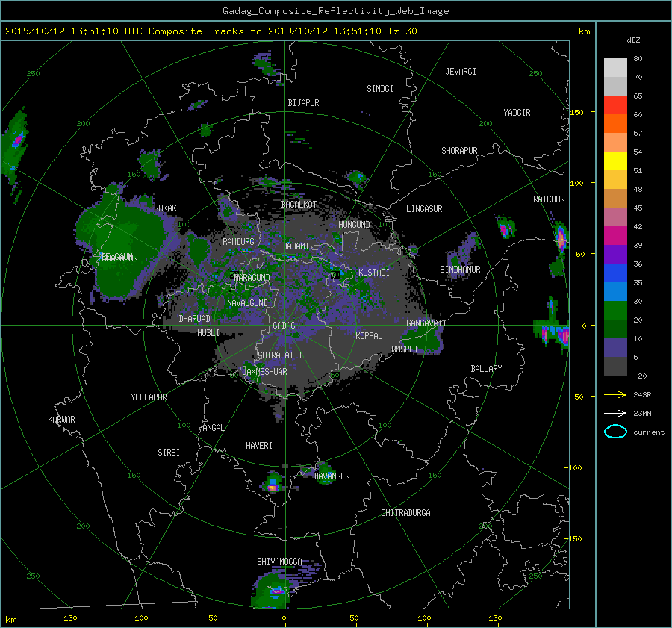Click the 39 dBZ magenta color swatch

(615, 236)
